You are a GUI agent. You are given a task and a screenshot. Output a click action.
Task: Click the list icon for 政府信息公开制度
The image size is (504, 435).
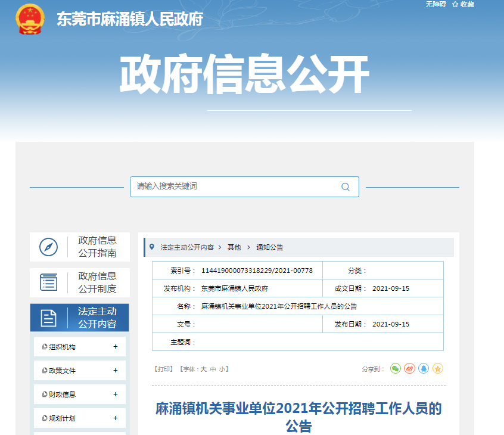48,282
